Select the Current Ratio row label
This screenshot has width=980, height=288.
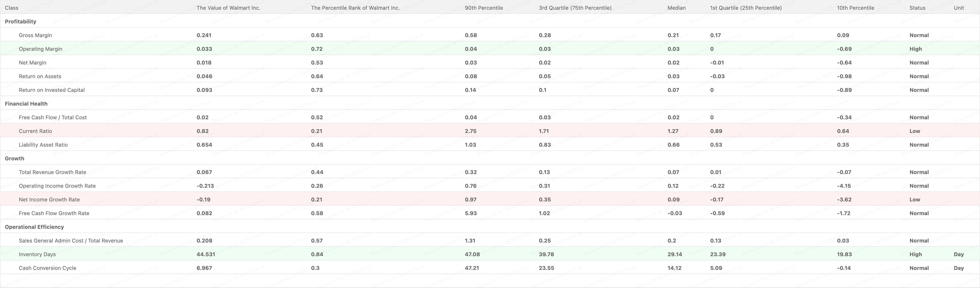35,131
